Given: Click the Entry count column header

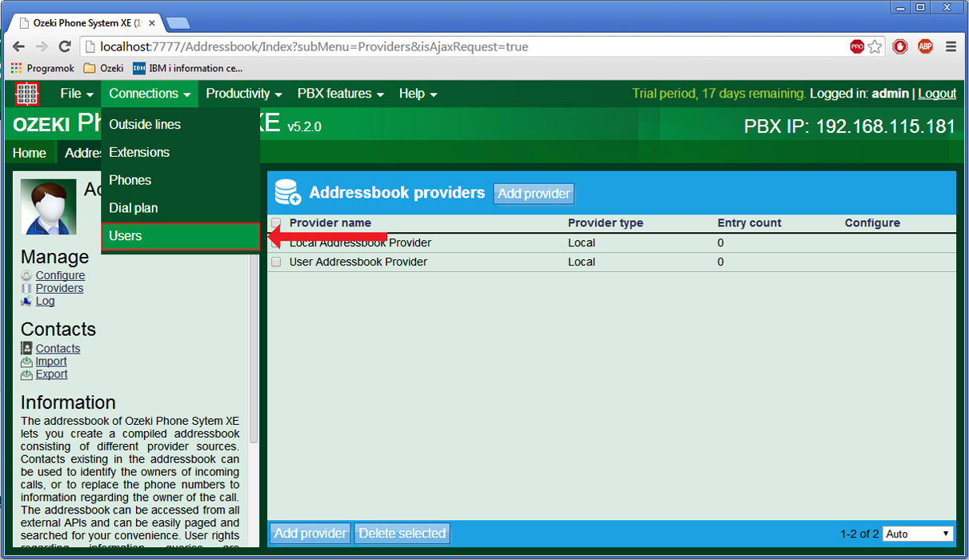Looking at the screenshot, I should pyautogui.click(x=750, y=223).
